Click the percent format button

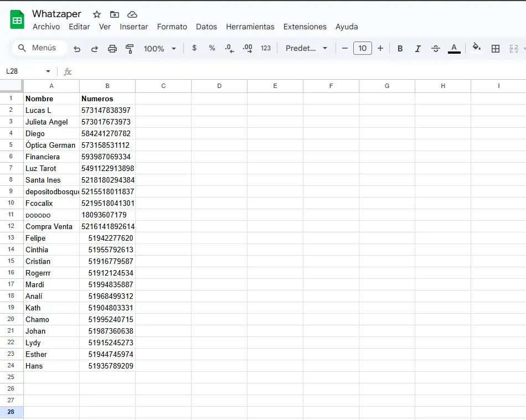212,48
